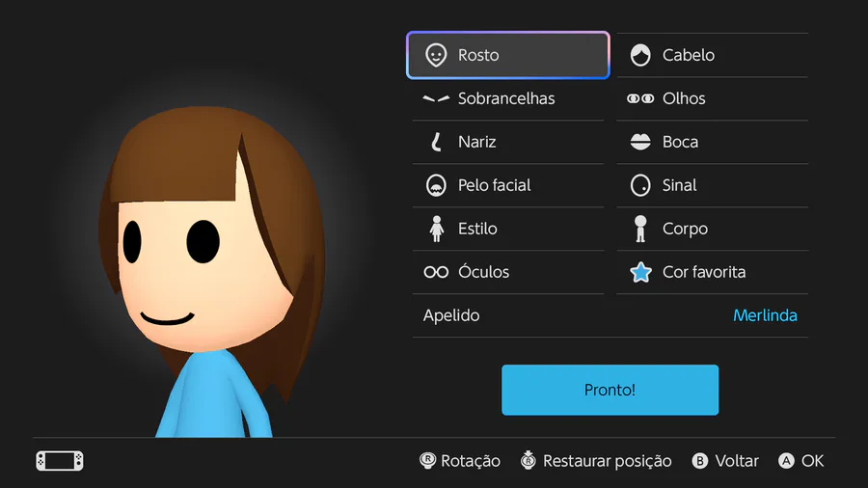Screen dimensions: 868x488
Task: Click the Mii character preview
Action: click(x=212, y=271)
